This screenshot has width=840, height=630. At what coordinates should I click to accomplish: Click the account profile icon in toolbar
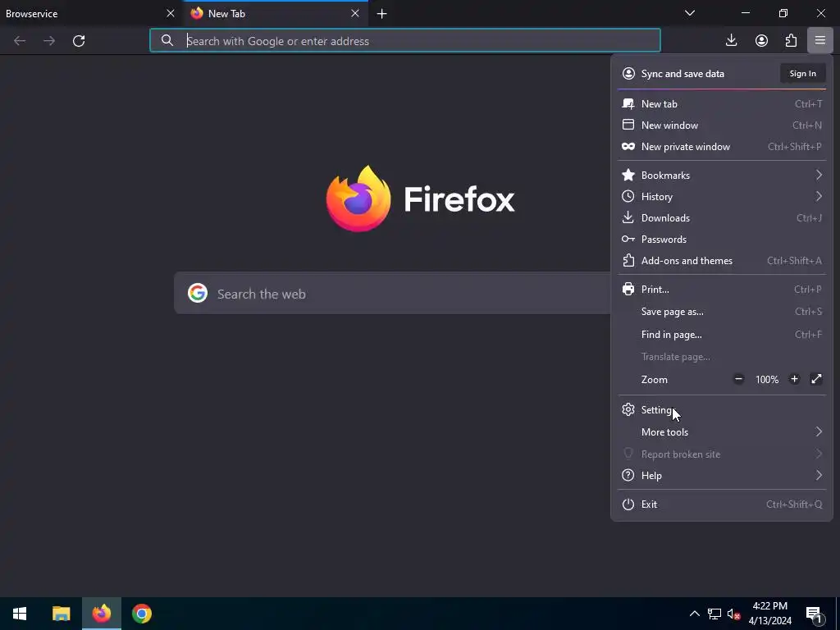coord(761,41)
